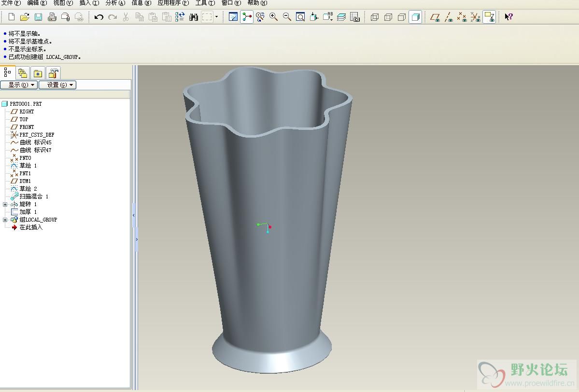Switch to Hidden Line display mode
Screen dimensions: 579x392
pyautogui.click(x=388, y=16)
